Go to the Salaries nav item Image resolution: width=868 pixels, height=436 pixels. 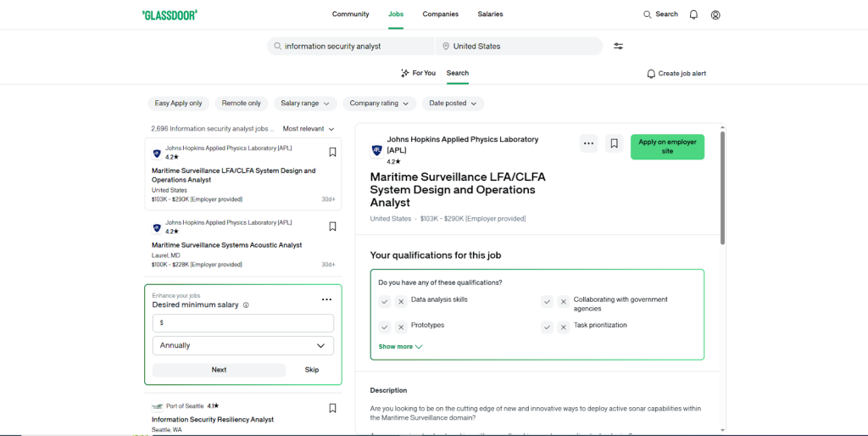pyautogui.click(x=491, y=14)
